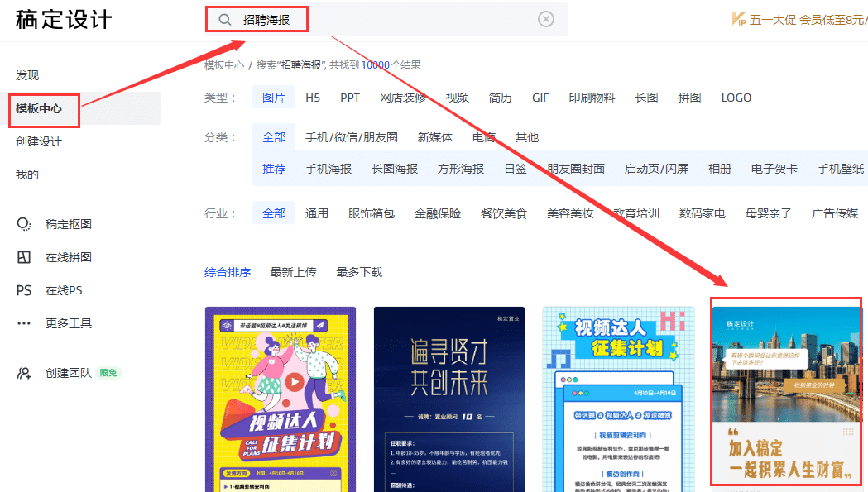
Task: Select the LOGO type tab
Action: (x=736, y=98)
